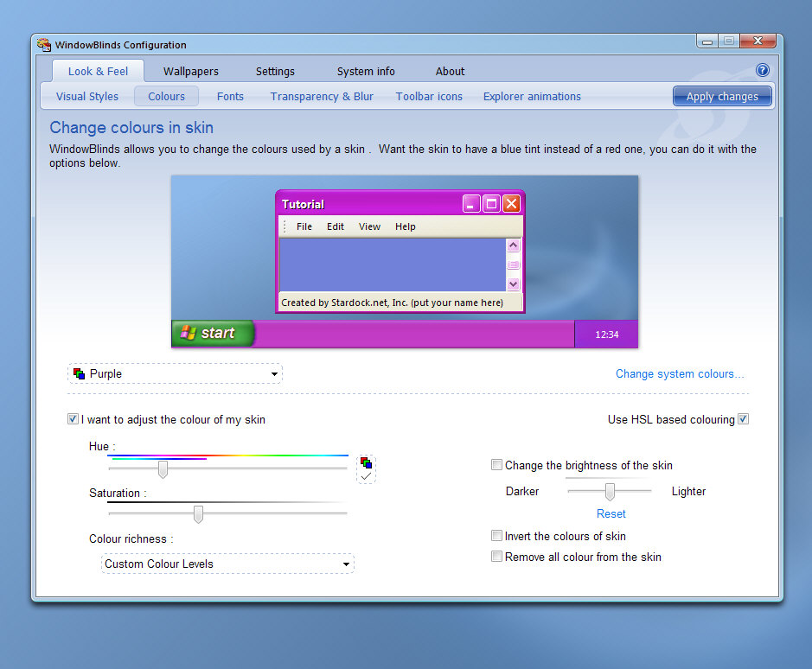Click the preview taskbar clock showing 12:34
Screen dimensions: 812x669
(606, 334)
